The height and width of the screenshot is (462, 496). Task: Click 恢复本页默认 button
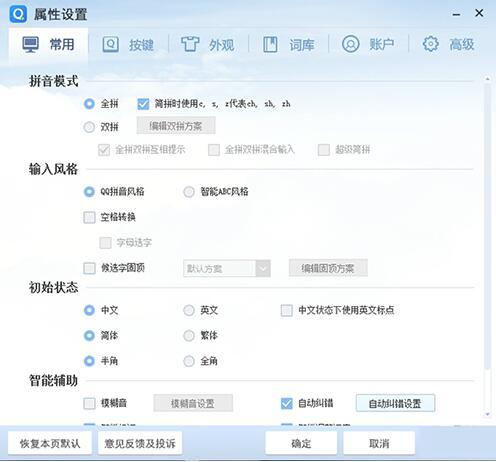tap(50, 443)
